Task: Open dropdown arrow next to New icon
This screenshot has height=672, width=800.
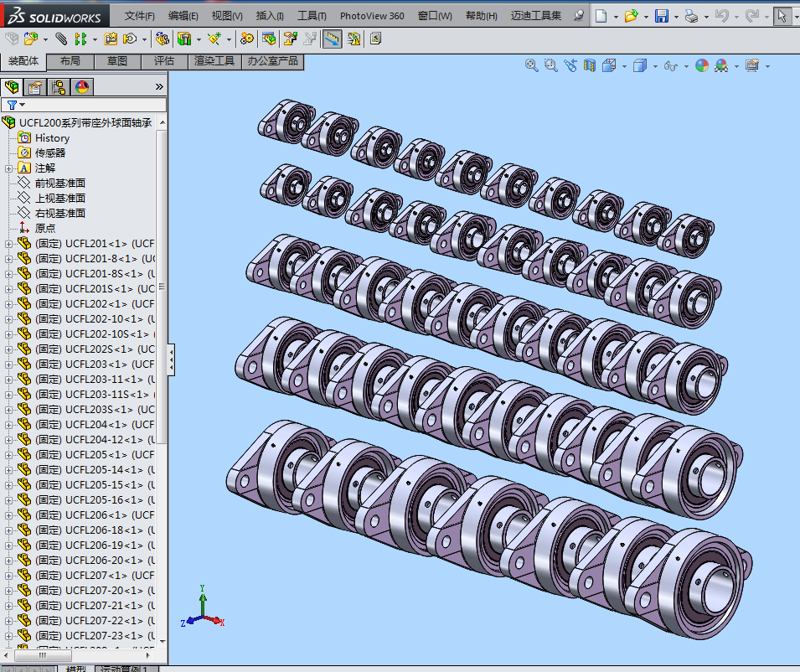Action: coord(616,17)
